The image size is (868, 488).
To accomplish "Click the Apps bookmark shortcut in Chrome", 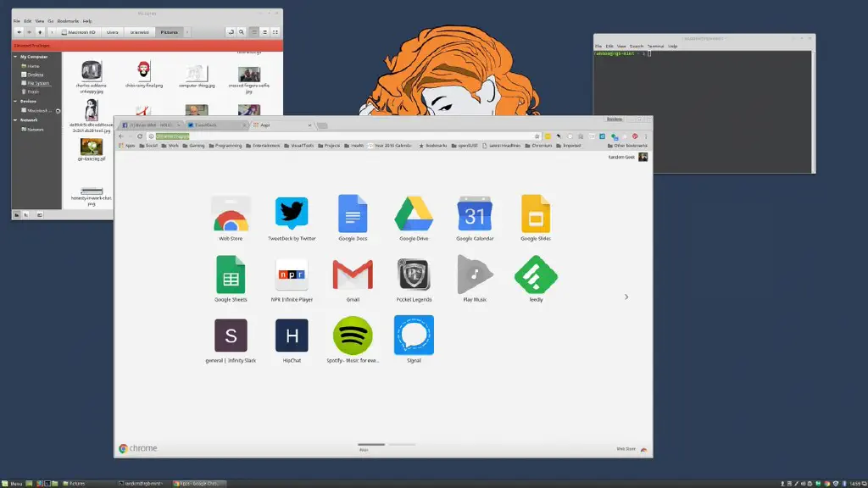I will tap(127, 146).
